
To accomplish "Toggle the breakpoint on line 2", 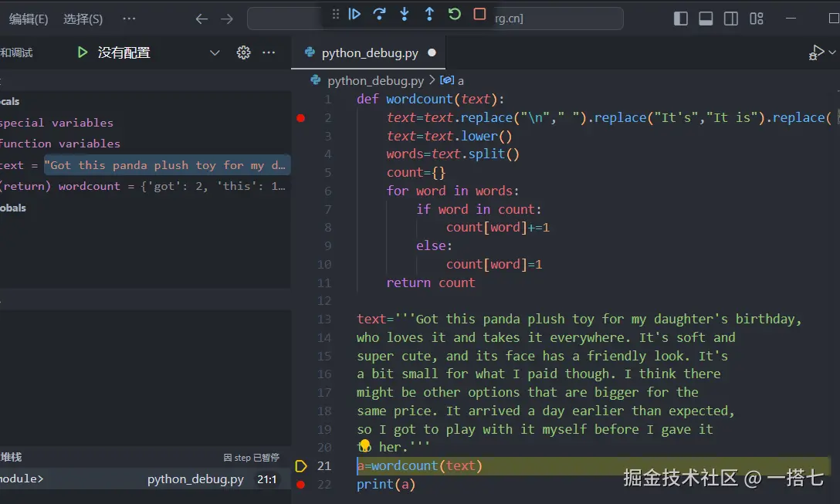I will pyautogui.click(x=301, y=118).
